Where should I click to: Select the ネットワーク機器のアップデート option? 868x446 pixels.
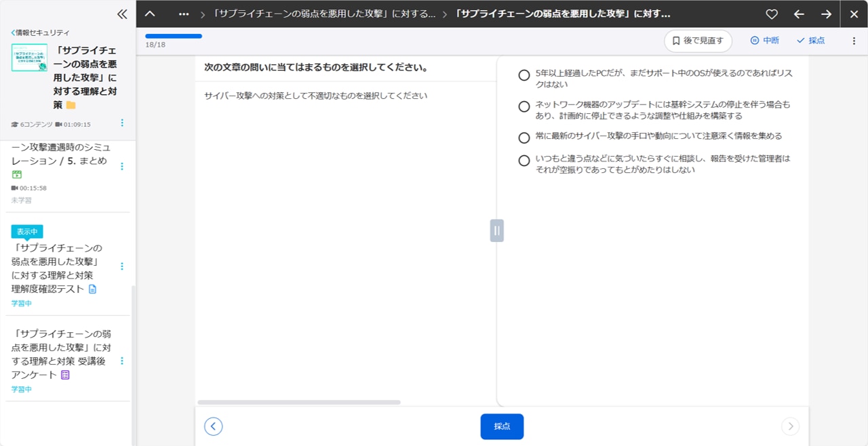(x=524, y=106)
